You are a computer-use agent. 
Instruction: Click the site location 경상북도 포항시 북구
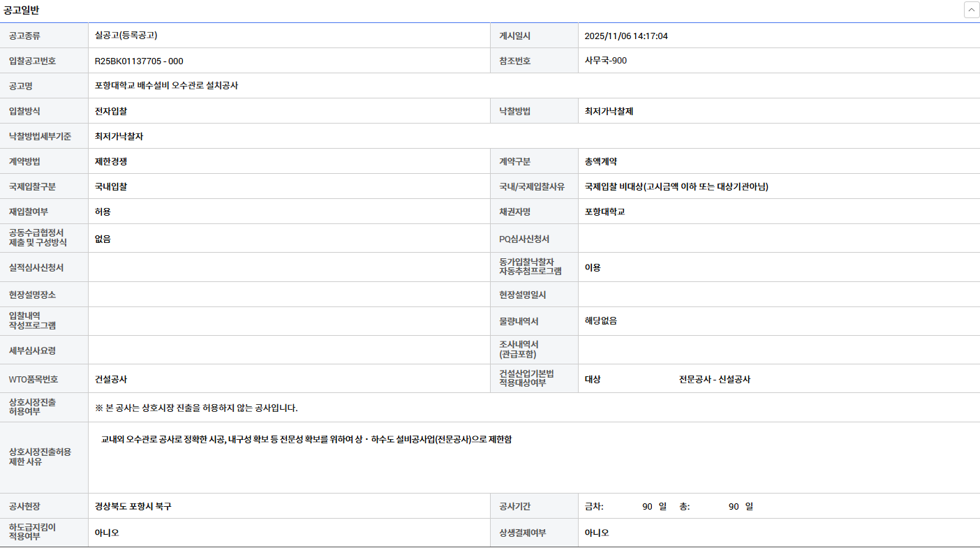coord(133,506)
